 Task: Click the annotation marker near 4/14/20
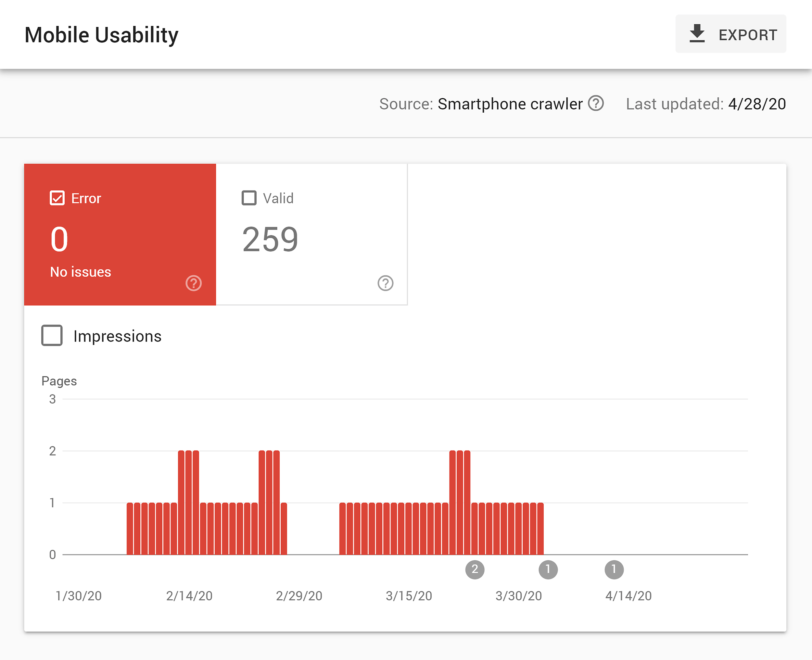pyautogui.click(x=614, y=569)
